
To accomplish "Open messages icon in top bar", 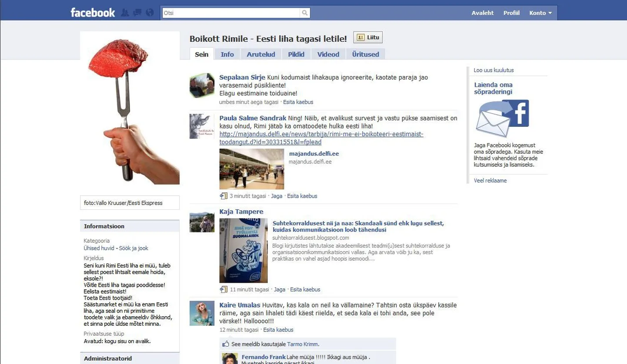I will [x=137, y=13].
